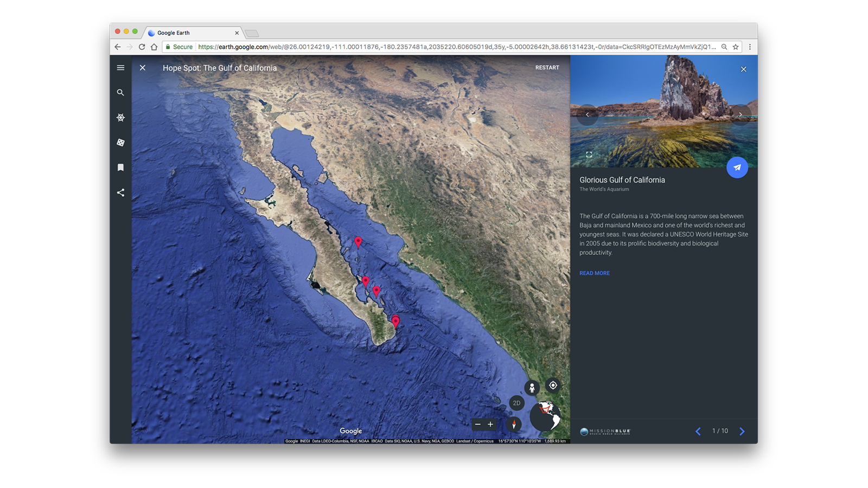Close the info panel
The image size is (868, 488).
point(744,69)
